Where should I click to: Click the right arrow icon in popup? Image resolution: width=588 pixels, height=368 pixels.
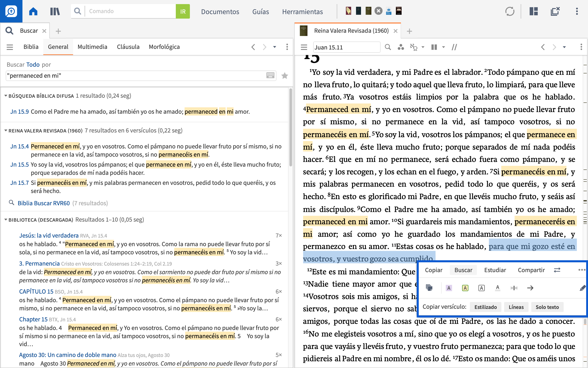click(530, 288)
